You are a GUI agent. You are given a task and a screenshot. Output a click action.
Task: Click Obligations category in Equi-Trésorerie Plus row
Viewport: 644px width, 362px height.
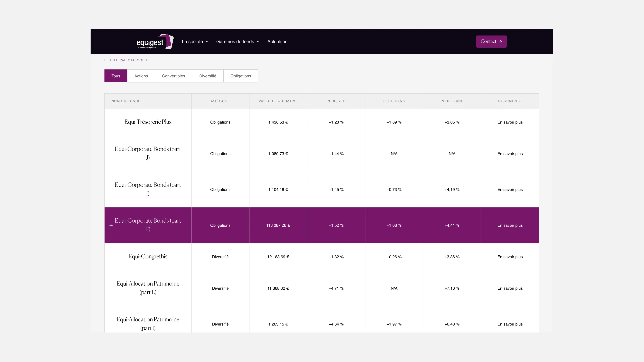[x=220, y=122]
